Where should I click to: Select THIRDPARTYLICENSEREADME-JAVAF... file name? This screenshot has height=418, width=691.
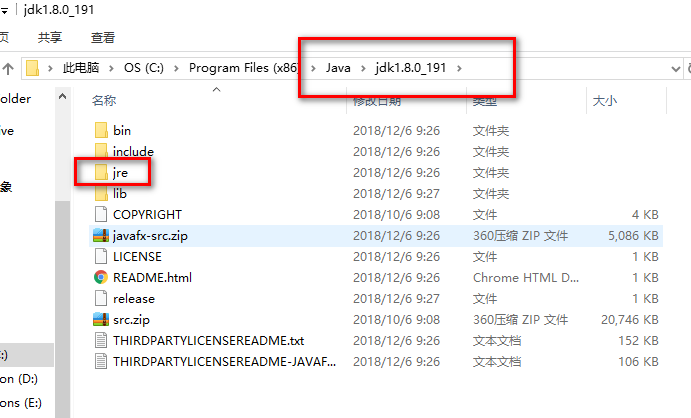tap(224, 362)
